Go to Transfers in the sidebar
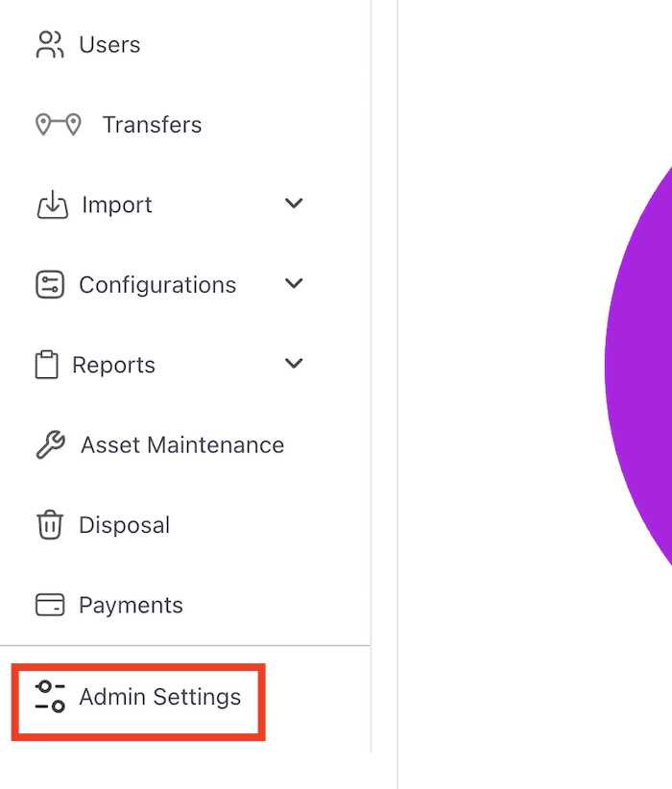The width and height of the screenshot is (672, 789). pyautogui.click(x=152, y=125)
